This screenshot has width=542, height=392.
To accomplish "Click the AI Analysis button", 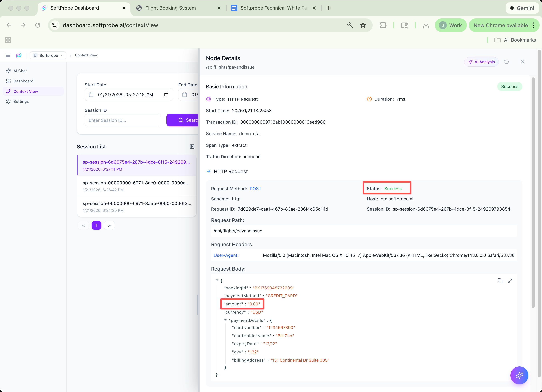I will click(481, 62).
